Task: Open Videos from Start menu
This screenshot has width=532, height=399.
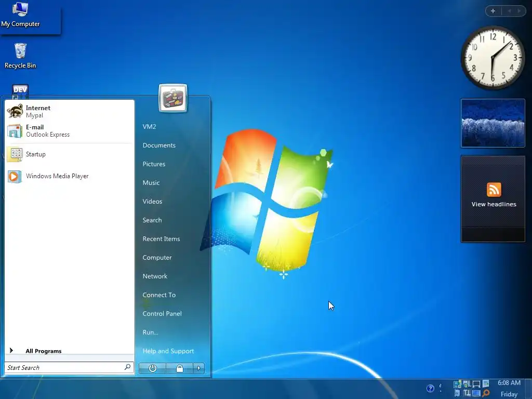Action: click(x=152, y=201)
